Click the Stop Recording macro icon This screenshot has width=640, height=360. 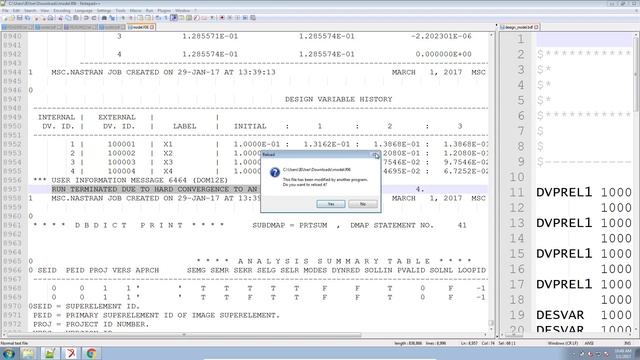pyautogui.click(x=230, y=18)
